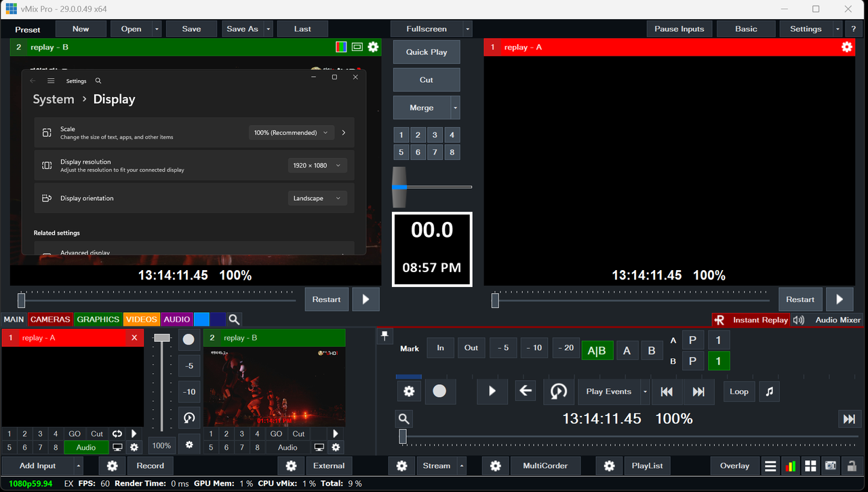Open settings gear on replay - B preview

373,47
